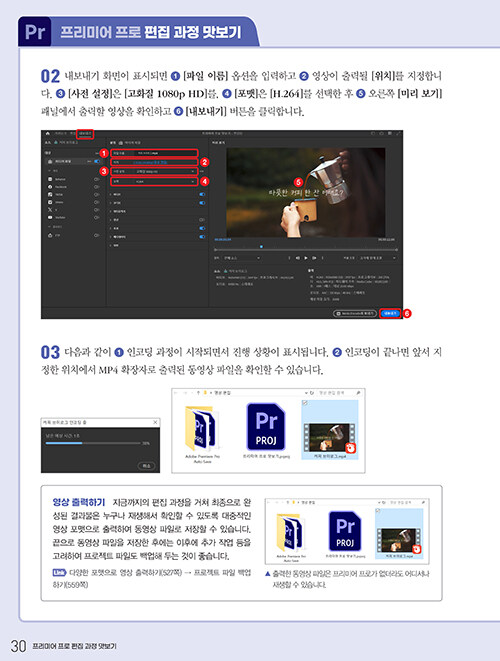Enable the YouTube publish toggle
This screenshot has width=500, height=661.
pyautogui.click(x=97, y=218)
